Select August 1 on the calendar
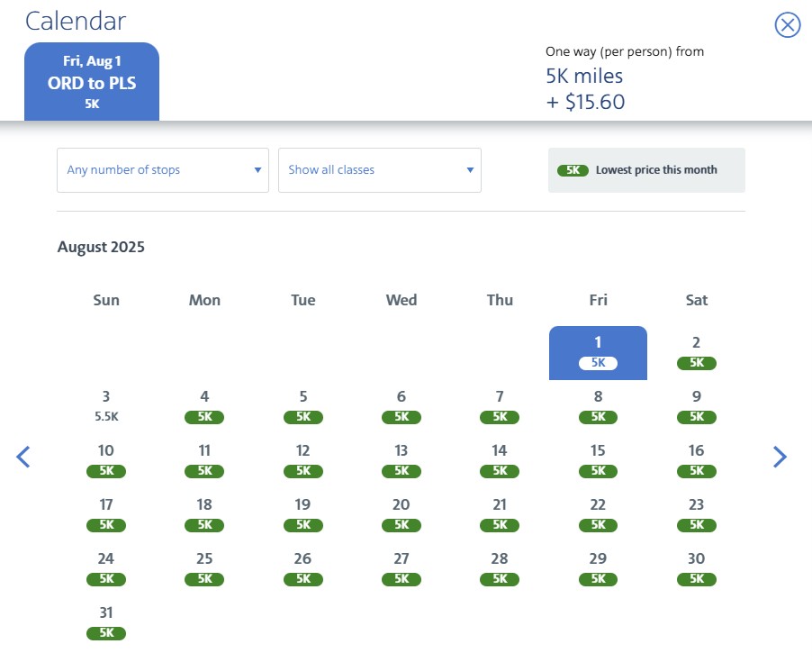 pyautogui.click(x=598, y=352)
